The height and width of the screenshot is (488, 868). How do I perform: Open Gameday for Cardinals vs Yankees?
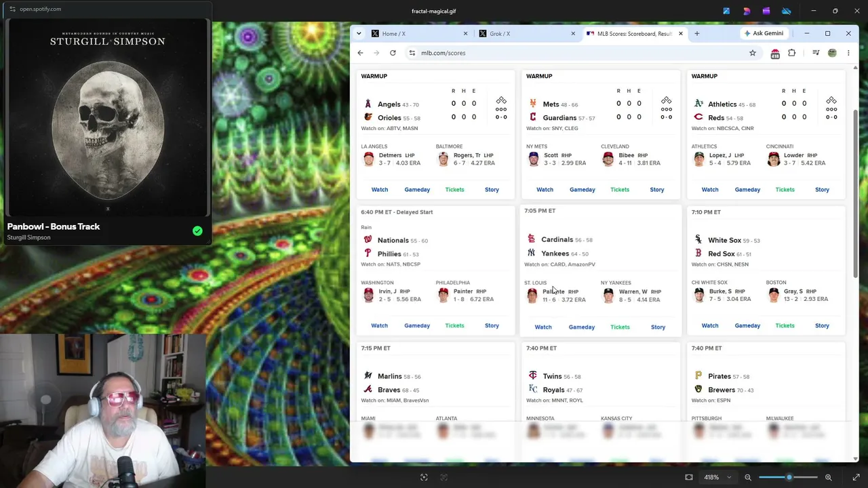(582, 327)
